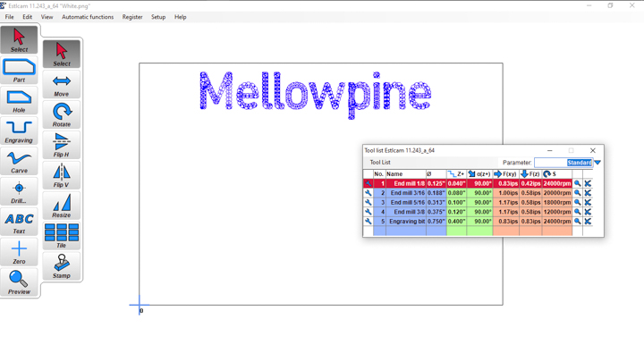Choose the Rotate tool
The width and height of the screenshot is (644, 345).
62,115
